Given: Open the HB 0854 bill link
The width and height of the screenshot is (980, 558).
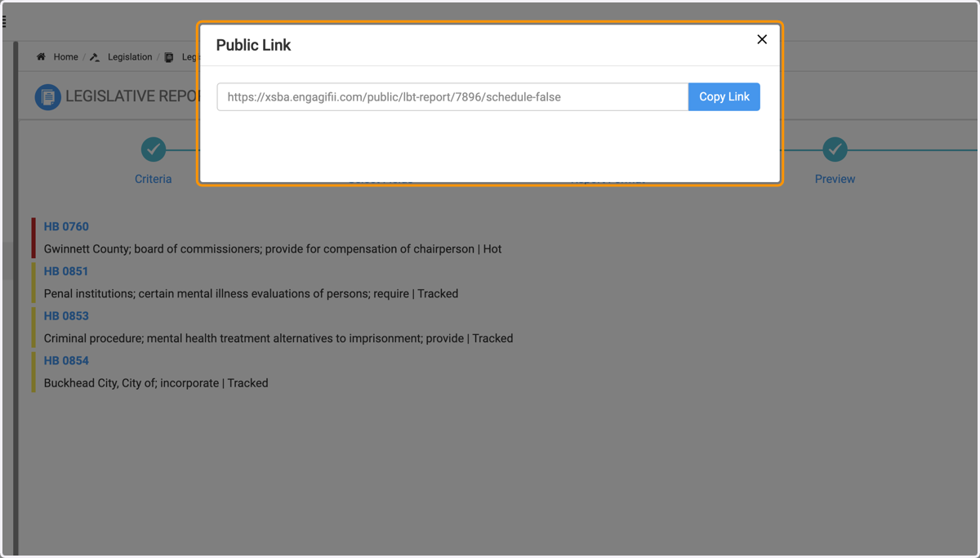Looking at the screenshot, I should 66,360.
